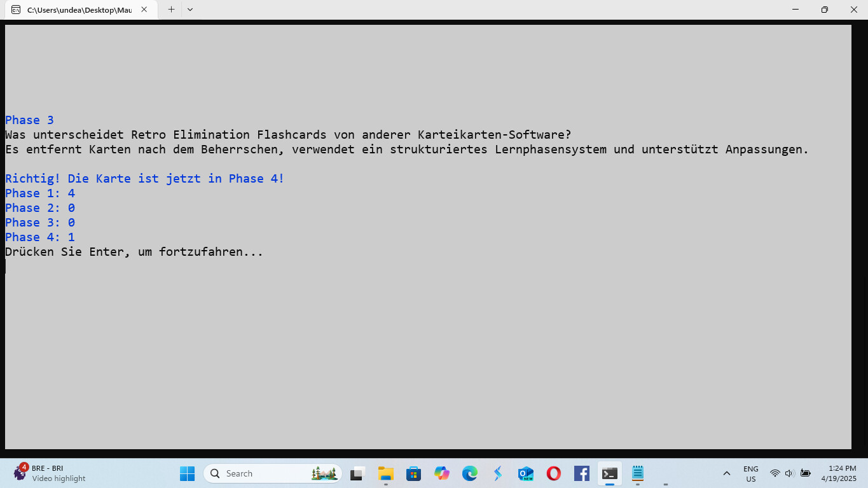
Task: Open the Facebook taskbar icon
Action: pyautogui.click(x=581, y=473)
